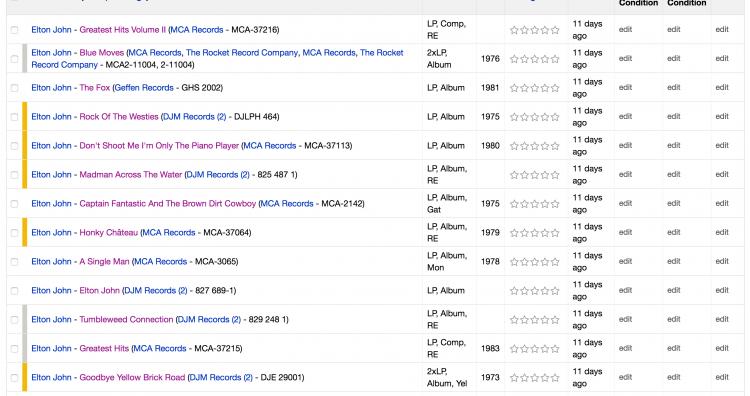
Task: Tick the checkbox for Greatest Hits Volume II
Action: click(14, 30)
